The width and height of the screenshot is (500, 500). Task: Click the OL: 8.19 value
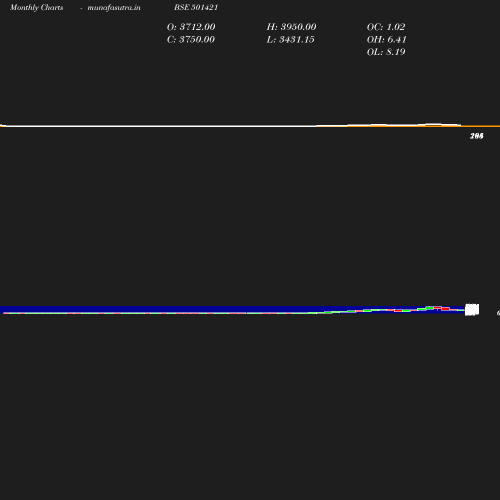[x=386, y=52]
